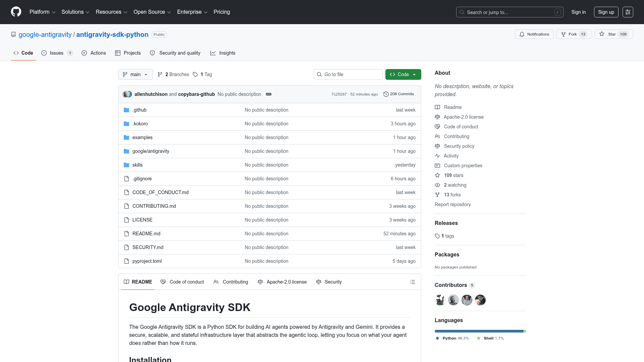Click Python 98.3% language entry
644x362 pixels.
(452, 338)
